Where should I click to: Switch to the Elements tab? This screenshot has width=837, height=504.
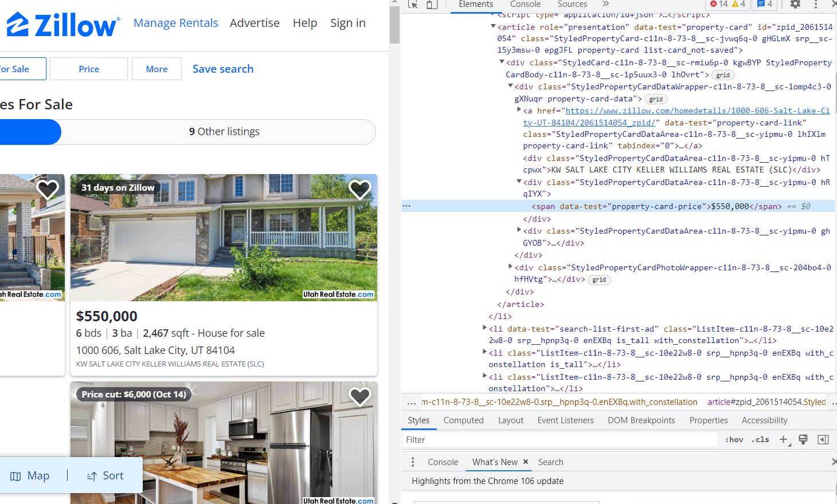475,5
